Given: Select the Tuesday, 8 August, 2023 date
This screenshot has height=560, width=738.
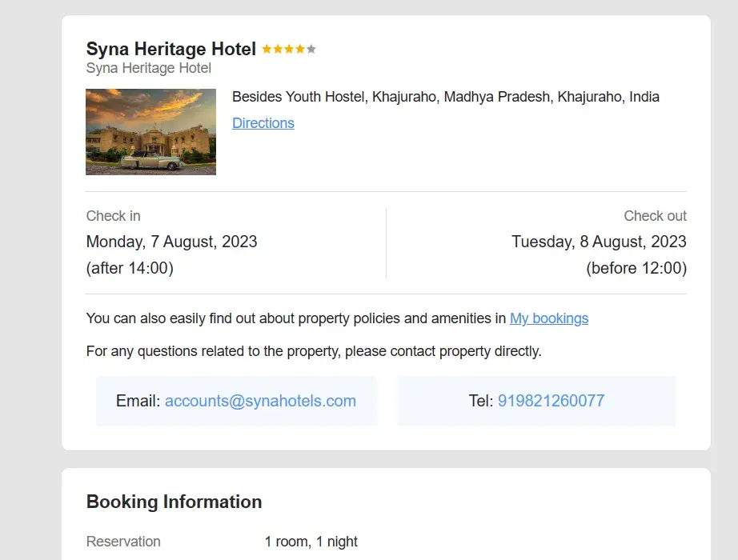Looking at the screenshot, I should [x=599, y=242].
